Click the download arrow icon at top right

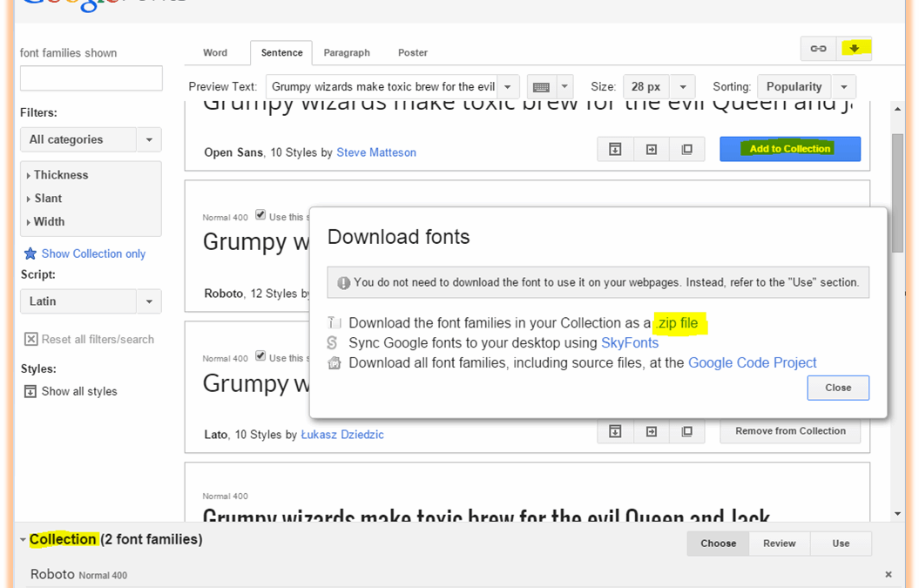point(854,49)
